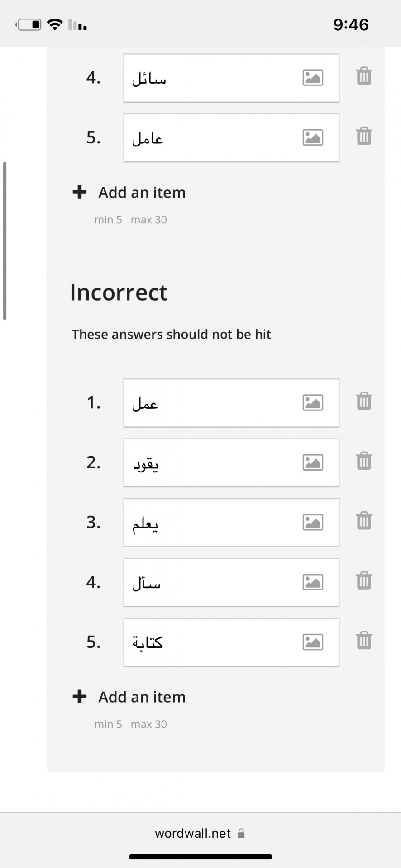Tap the wordwall.net address bar
Viewport: 401px width, 868px height.
coord(200,833)
